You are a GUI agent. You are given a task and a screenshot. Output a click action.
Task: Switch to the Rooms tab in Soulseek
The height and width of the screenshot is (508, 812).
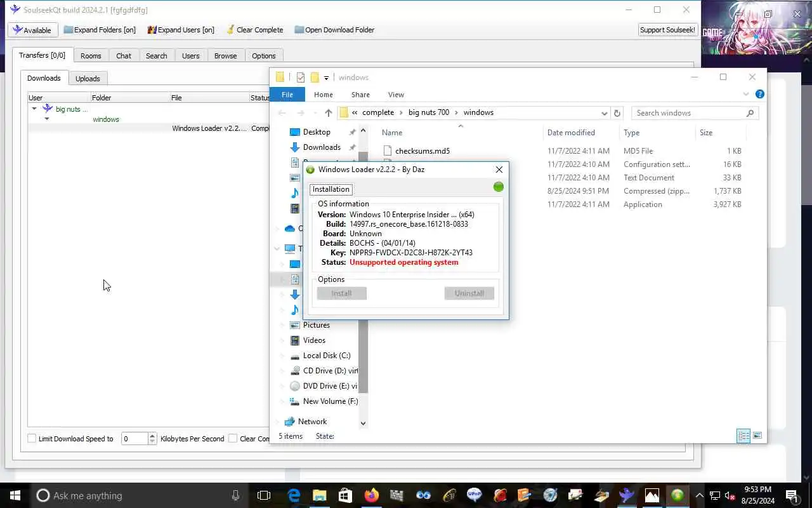pyautogui.click(x=91, y=56)
